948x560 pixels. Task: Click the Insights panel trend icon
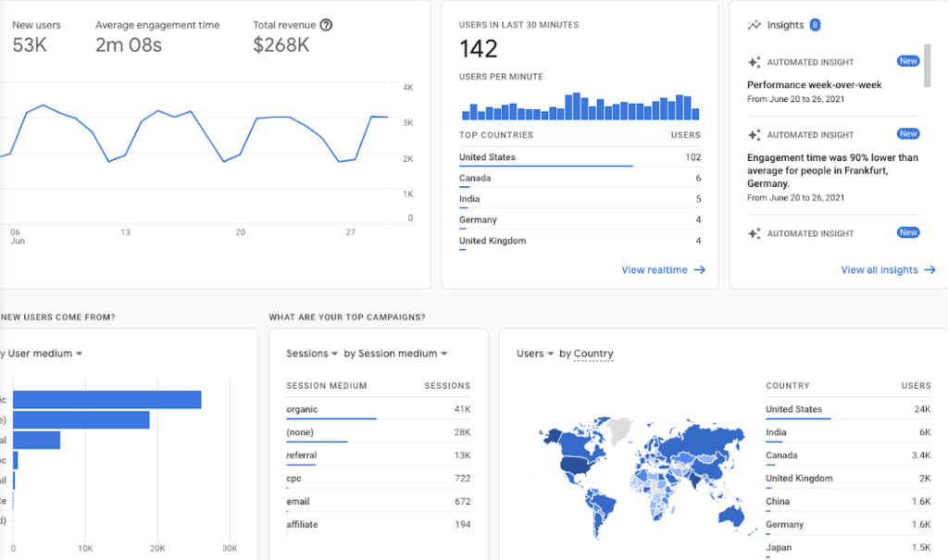coord(753,26)
